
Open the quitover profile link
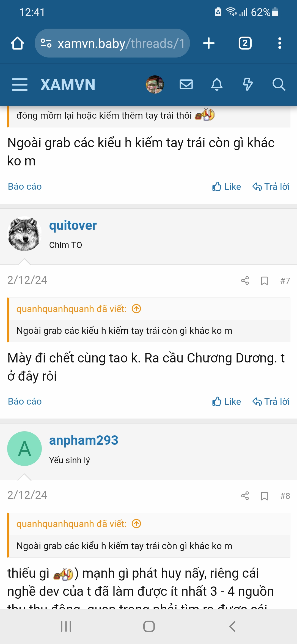pyautogui.click(x=73, y=225)
